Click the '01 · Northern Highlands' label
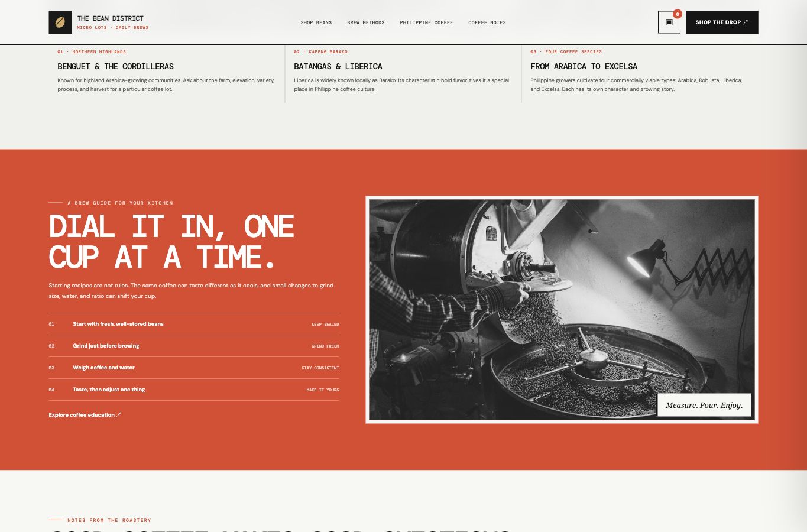807x532 pixels. (92, 51)
